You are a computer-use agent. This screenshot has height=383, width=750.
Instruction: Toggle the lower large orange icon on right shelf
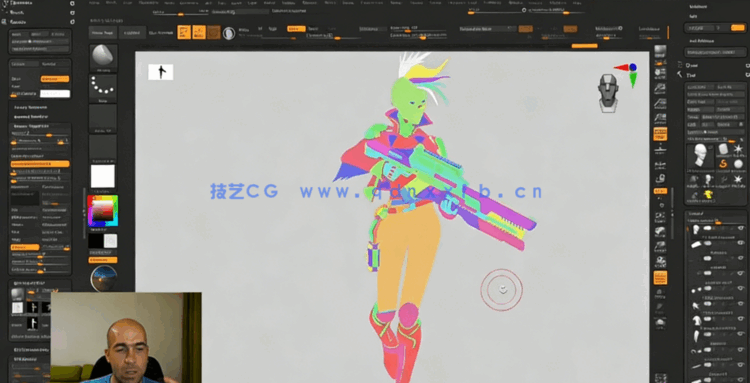pyautogui.click(x=661, y=277)
